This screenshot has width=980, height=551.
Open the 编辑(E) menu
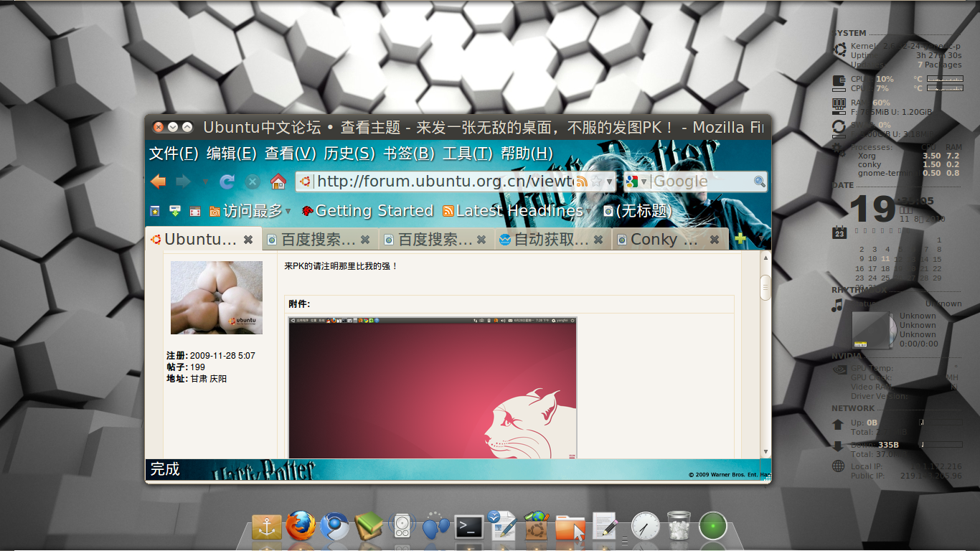[231, 153]
